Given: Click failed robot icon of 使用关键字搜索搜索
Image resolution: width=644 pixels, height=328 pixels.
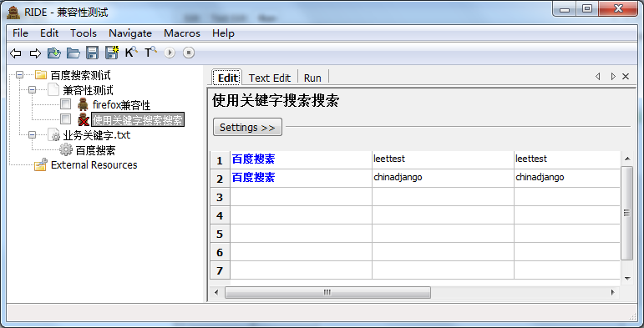Looking at the screenshot, I should tap(84, 119).
